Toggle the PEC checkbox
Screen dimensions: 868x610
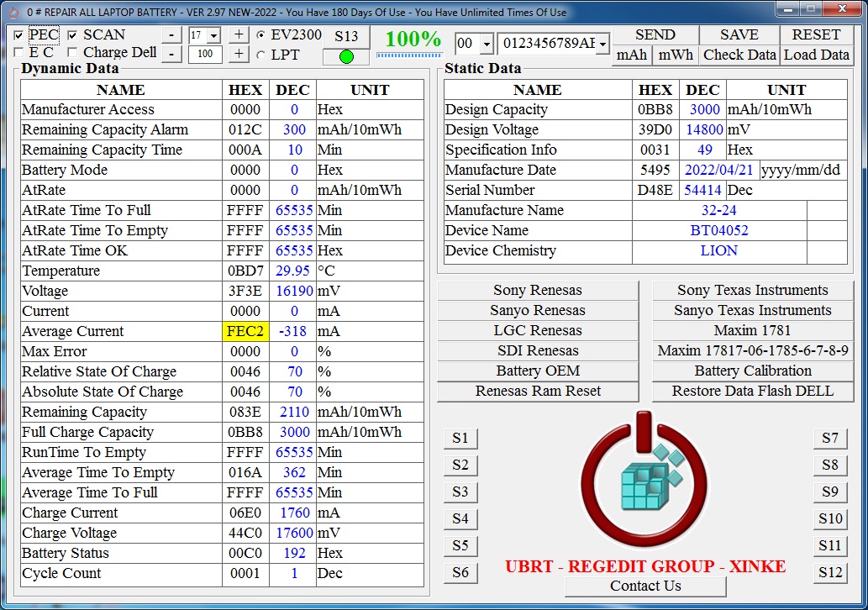coord(18,35)
